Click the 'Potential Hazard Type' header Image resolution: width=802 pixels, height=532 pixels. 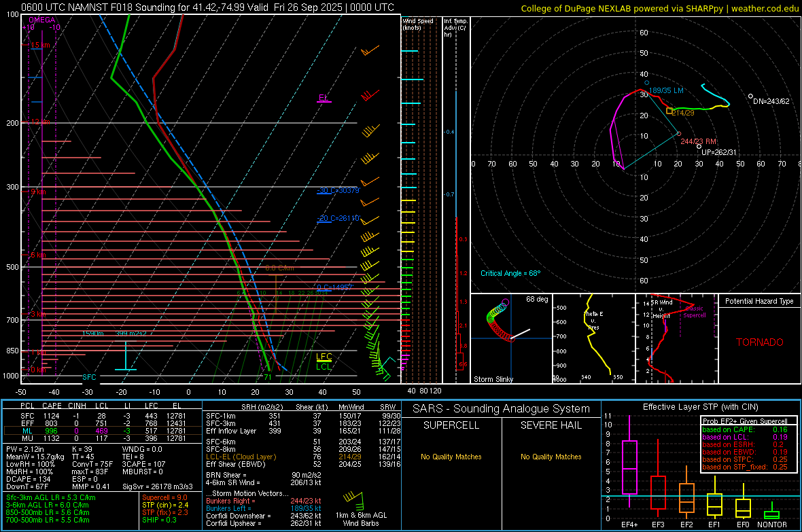pyautogui.click(x=759, y=301)
